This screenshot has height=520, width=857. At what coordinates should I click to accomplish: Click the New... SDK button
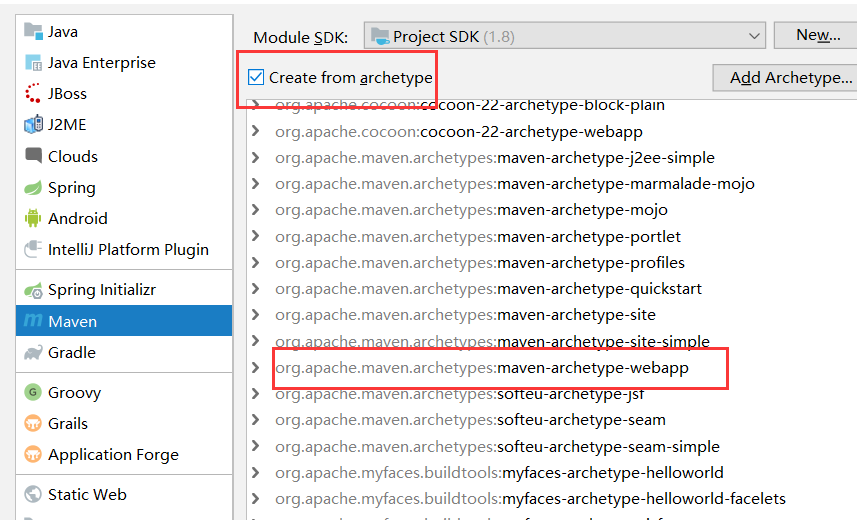point(815,36)
